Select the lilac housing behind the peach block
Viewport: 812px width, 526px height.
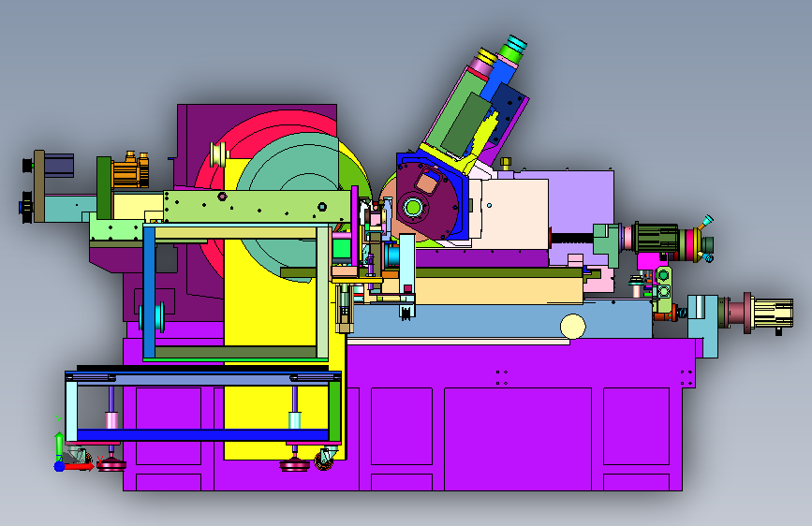pyautogui.click(x=580, y=207)
